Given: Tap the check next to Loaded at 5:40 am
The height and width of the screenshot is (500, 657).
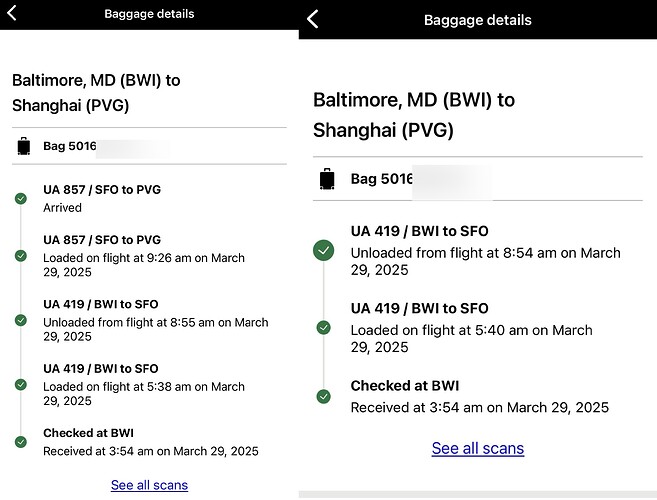Looking at the screenshot, I should pyautogui.click(x=323, y=327).
